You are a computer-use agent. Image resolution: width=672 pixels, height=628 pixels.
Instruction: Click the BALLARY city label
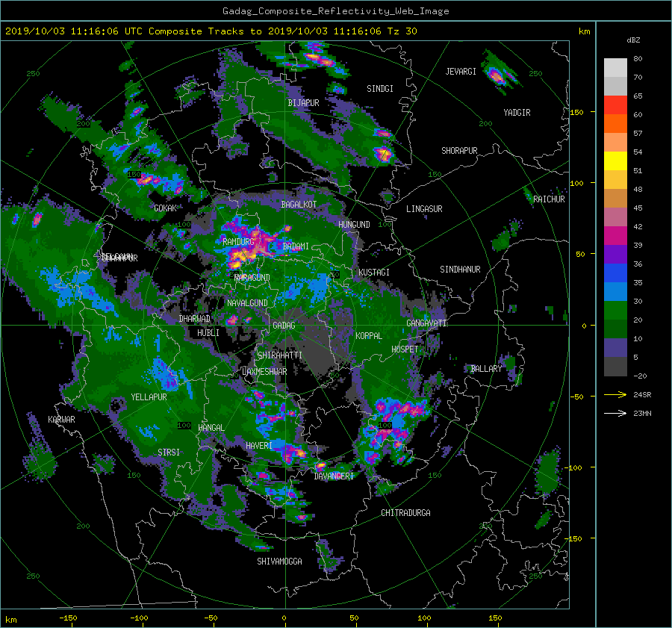click(486, 369)
